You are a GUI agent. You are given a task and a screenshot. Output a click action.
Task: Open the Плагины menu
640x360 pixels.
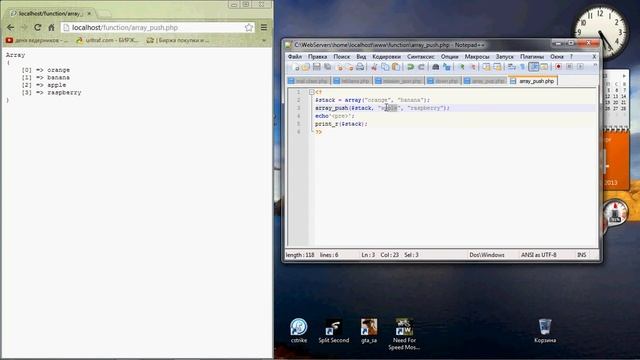[532, 57]
